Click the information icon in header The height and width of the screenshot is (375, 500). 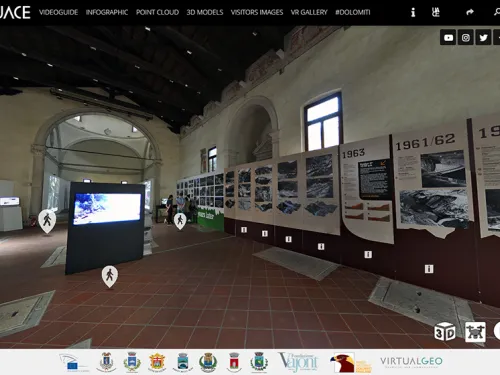click(413, 12)
